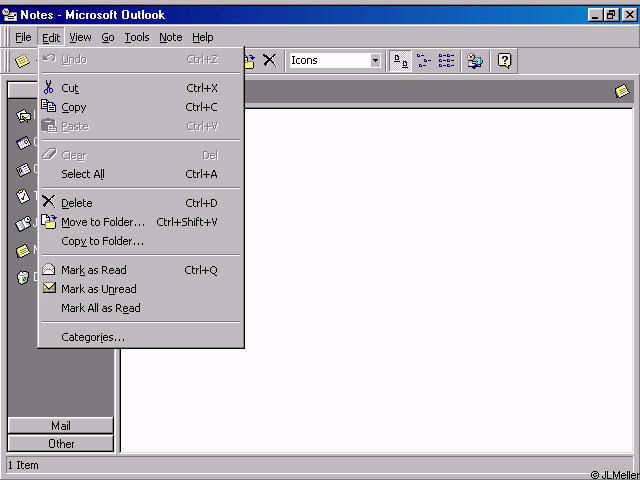The width and height of the screenshot is (640, 480).
Task: Open the Inbox shortcut icon in Outlook bar
Action: tap(23, 116)
